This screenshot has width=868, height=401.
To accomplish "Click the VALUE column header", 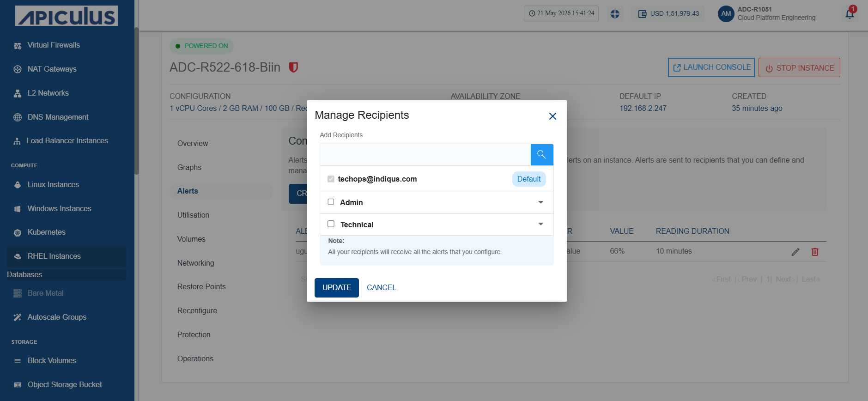I will [x=622, y=231].
